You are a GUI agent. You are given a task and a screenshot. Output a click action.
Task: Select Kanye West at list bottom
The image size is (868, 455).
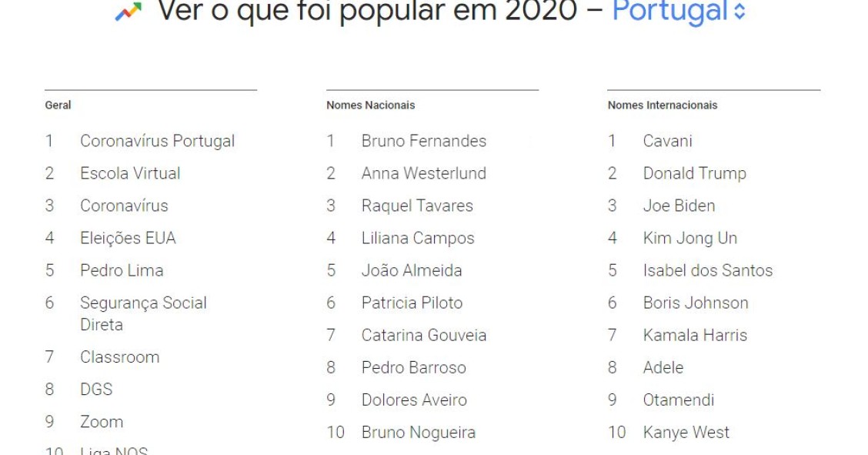coord(686,432)
